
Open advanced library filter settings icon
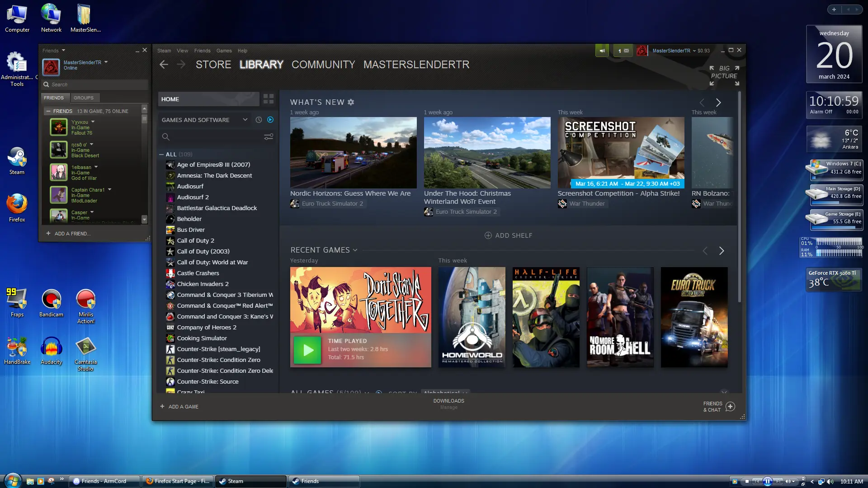pos(269,137)
